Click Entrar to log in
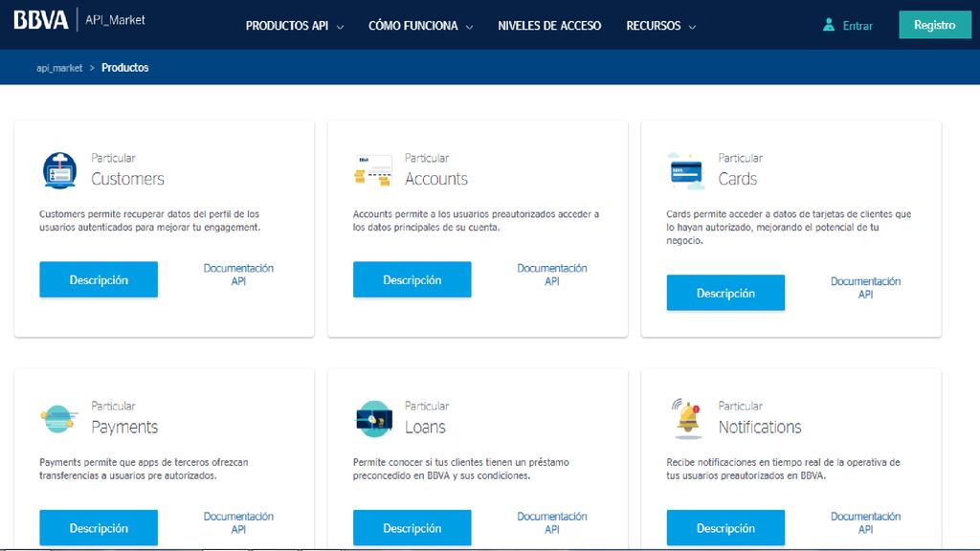 tap(857, 26)
